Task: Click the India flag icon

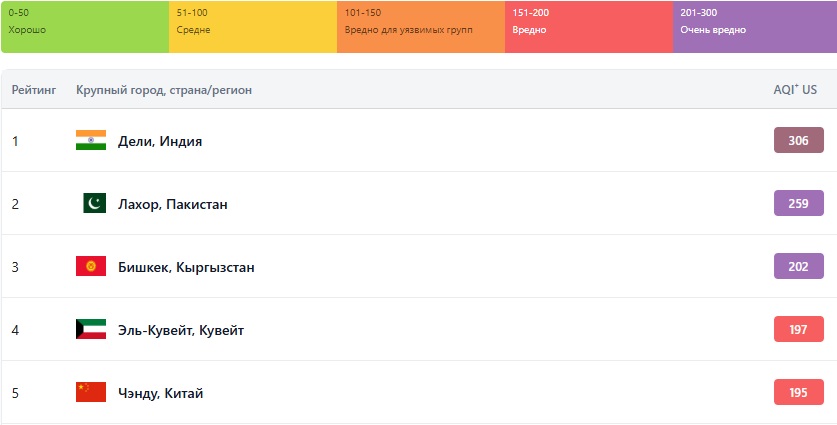Action: click(x=91, y=141)
